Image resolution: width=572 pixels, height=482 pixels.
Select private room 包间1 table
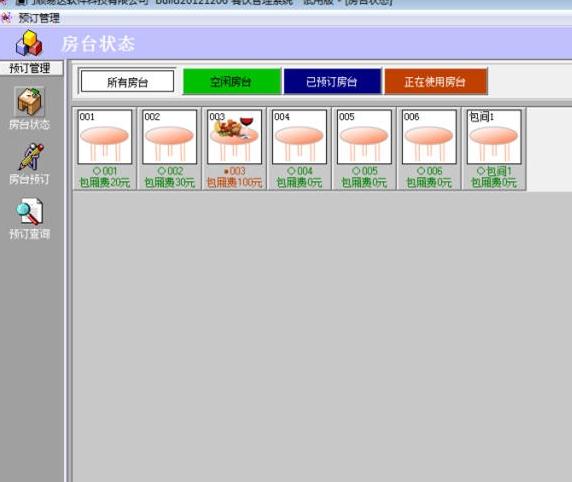coord(494,137)
